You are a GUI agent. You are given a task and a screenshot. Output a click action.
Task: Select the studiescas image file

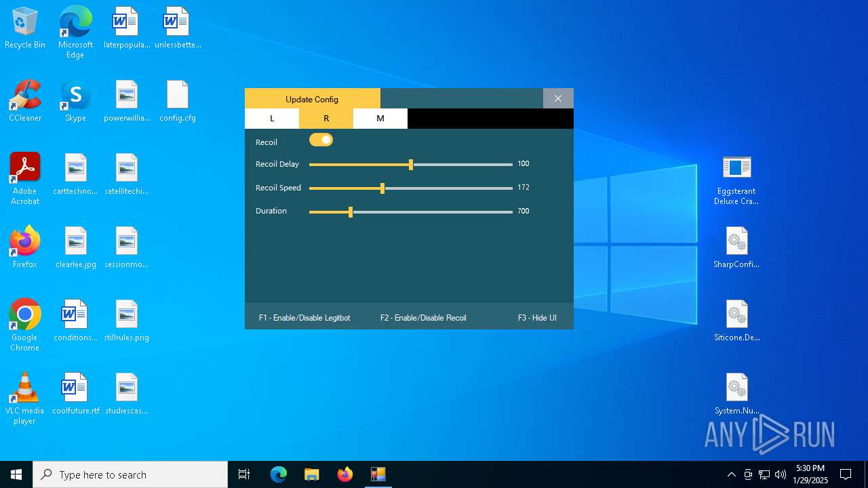coord(127,394)
